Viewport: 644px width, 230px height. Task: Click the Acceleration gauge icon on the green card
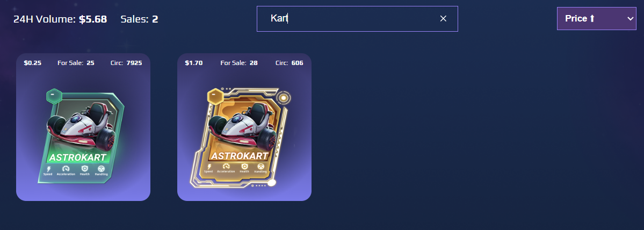click(66, 169)
